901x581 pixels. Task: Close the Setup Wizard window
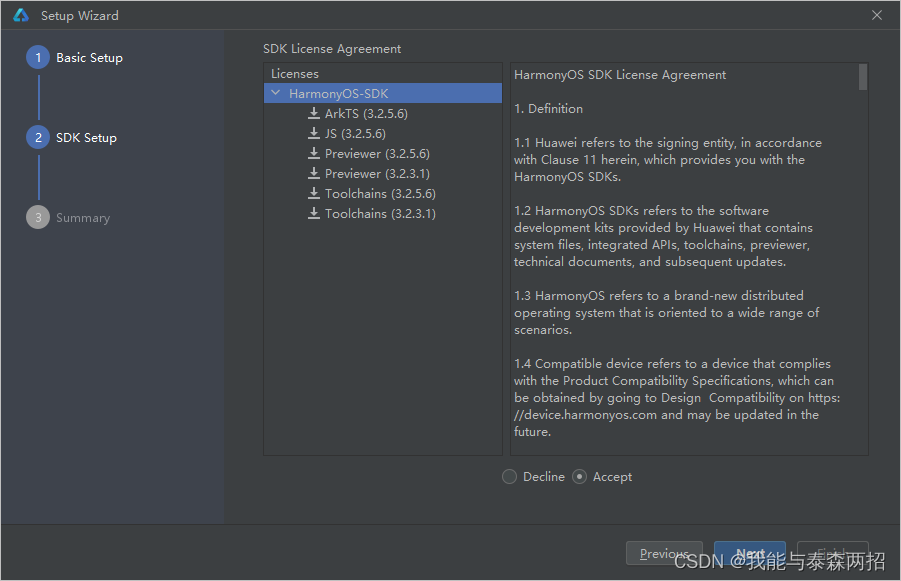tap(876, 16)
